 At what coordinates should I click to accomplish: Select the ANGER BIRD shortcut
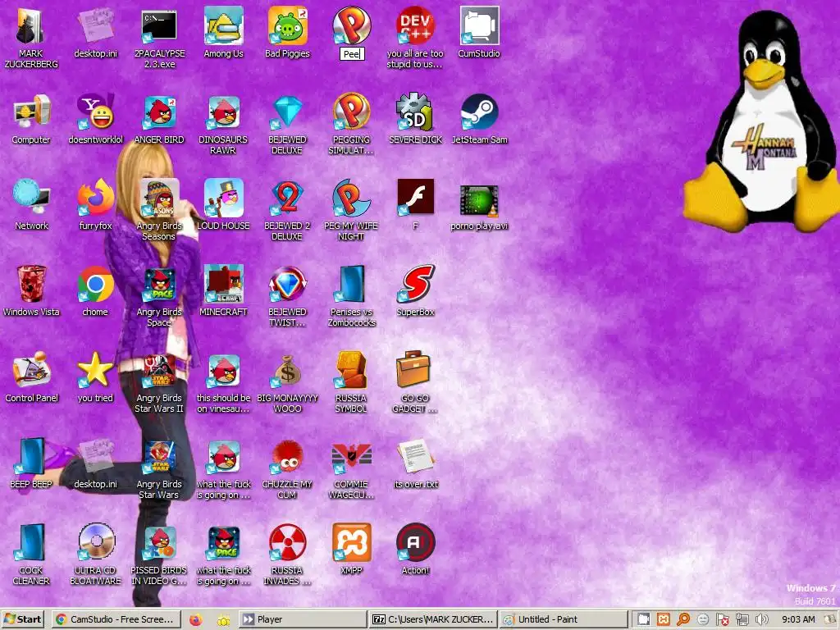(x=159, y=112)
